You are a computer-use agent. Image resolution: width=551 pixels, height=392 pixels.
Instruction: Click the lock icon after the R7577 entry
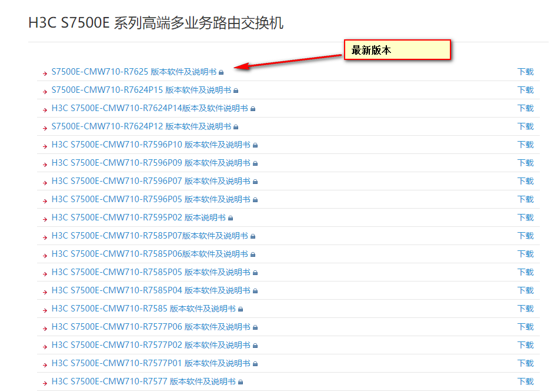(x=241, y=383)
